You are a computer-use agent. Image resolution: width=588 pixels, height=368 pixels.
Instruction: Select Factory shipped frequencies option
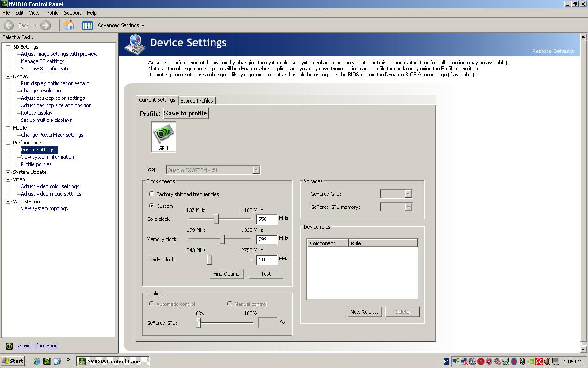pyautogui.click(x=152, y=194)
